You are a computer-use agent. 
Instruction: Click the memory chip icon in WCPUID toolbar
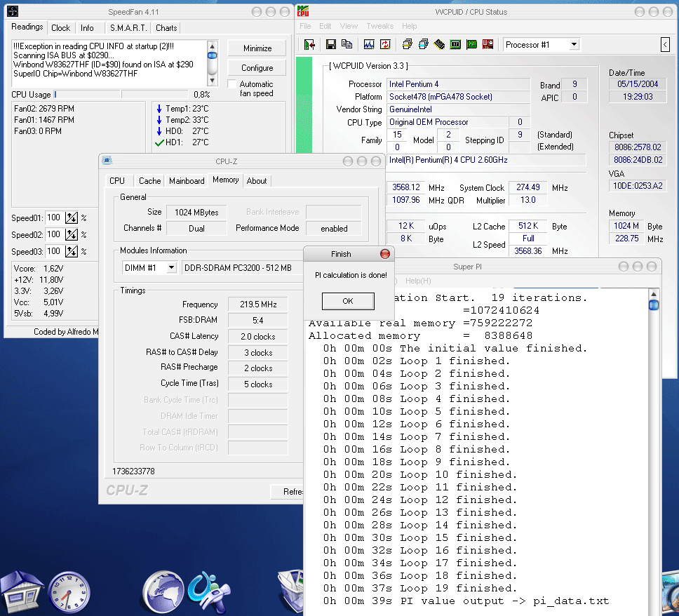(x=439, y=44)
